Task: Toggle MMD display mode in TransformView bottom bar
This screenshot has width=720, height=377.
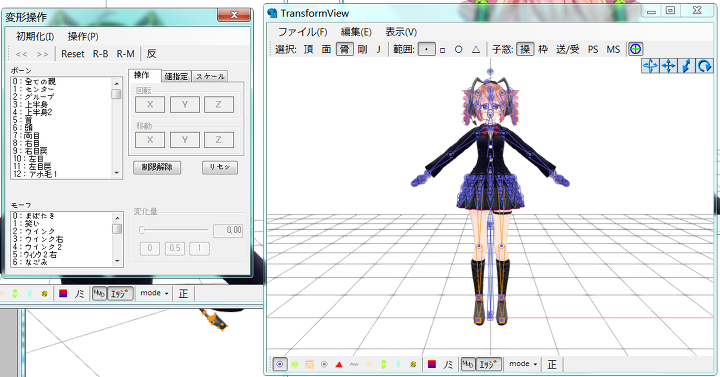Action: pos(467,364)
